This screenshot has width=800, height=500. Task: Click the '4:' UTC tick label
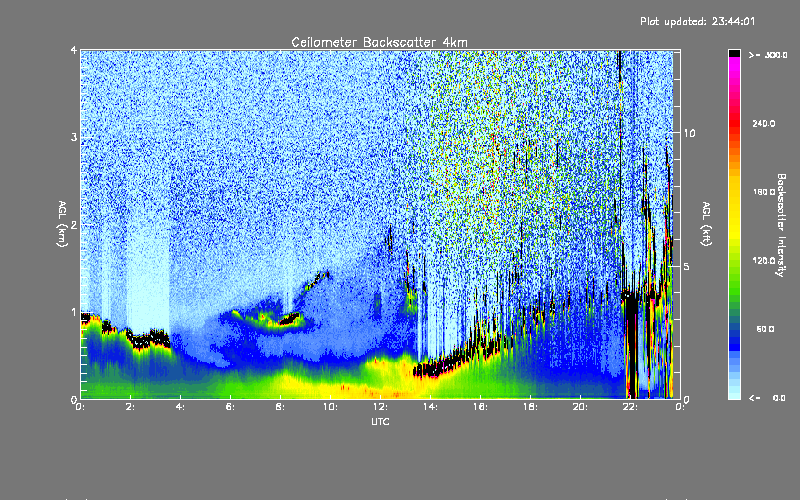pyautogui.click(x=181, y=407)
